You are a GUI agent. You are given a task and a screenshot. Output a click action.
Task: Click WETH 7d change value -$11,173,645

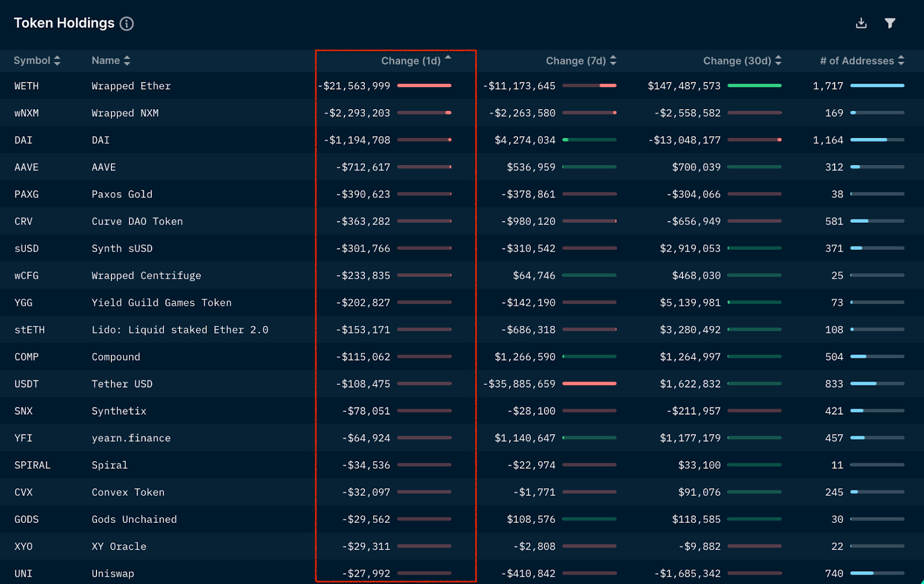[x=519, y=86]
